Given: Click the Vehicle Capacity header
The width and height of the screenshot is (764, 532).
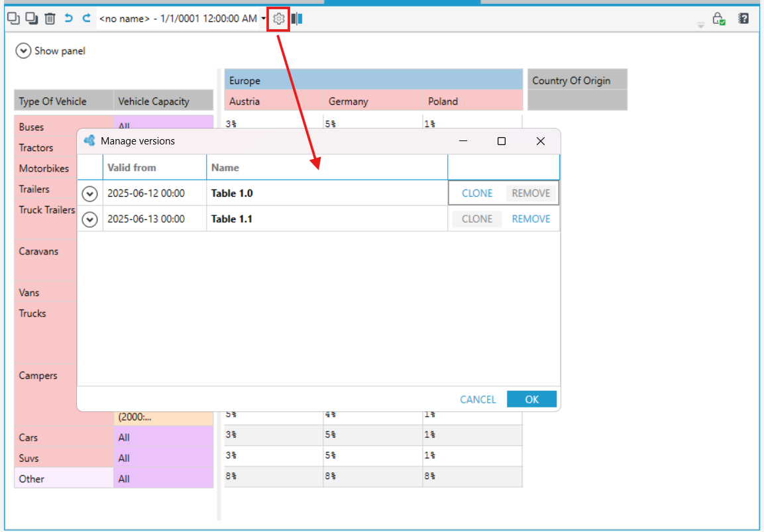Looking at the screenshot, I should click(163, 101).
